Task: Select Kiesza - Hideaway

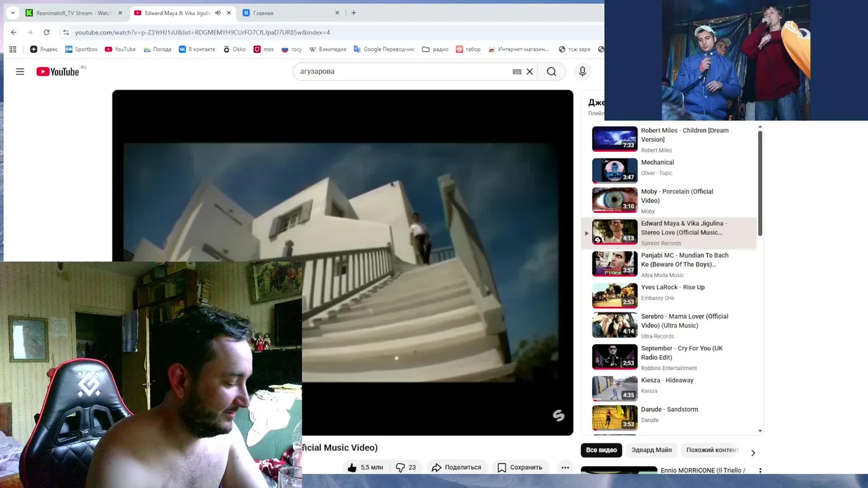Action: (x=668, y=388)
